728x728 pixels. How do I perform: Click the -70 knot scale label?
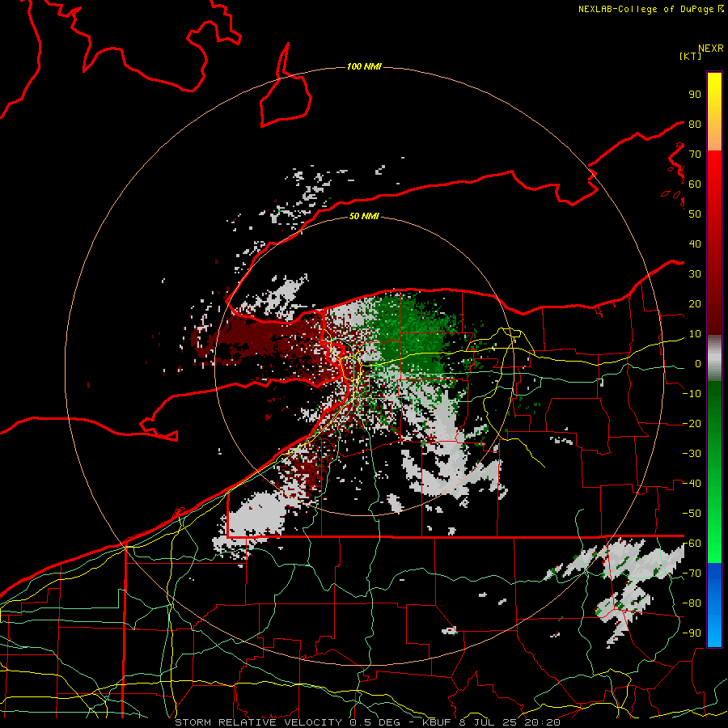(x=692, y=574)
